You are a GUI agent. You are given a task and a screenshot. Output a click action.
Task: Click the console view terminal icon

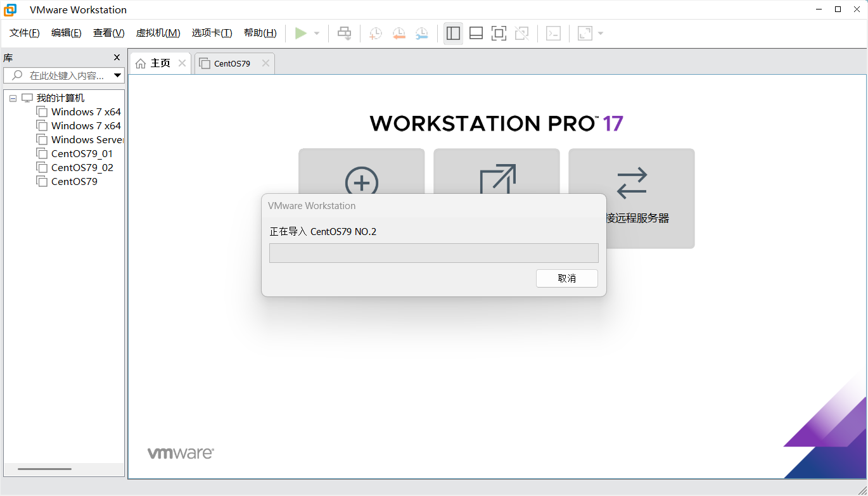(x=553, y=34)
